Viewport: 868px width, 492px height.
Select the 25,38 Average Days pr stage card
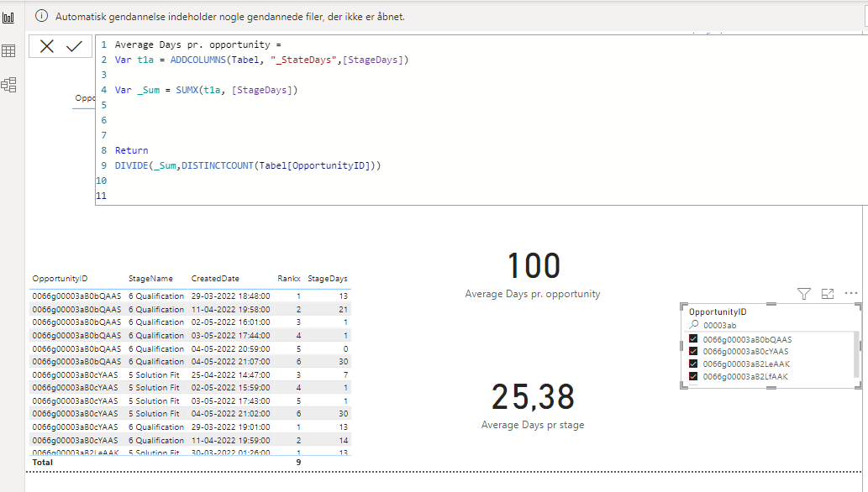coord(533,406)
